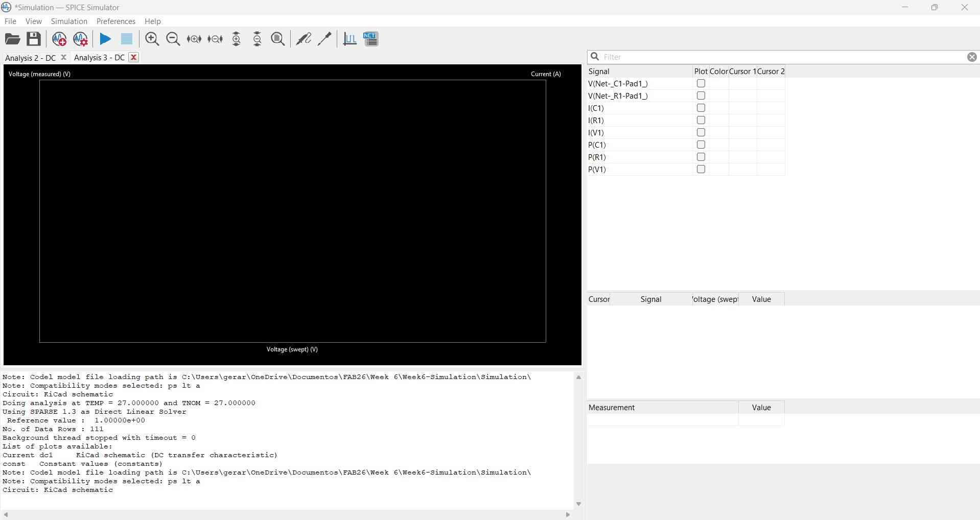The width and height of the screenshot is (980, 520).
Task: Activate the voltage probe tool
Action: pyautogui.click(x=304, y=39)
